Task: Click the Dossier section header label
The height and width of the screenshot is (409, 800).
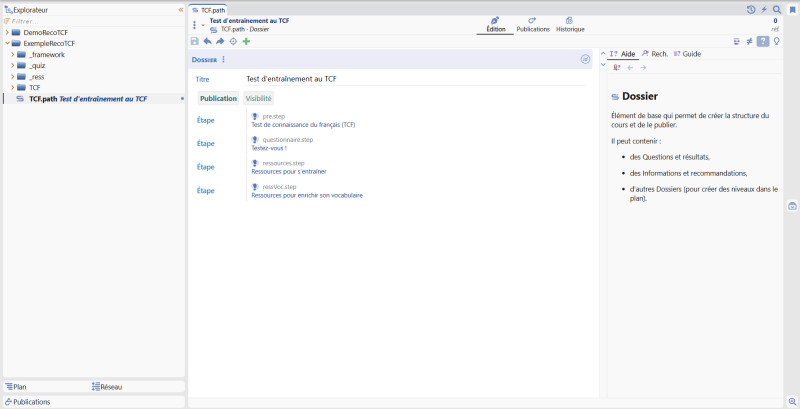Action: point(204,60)
